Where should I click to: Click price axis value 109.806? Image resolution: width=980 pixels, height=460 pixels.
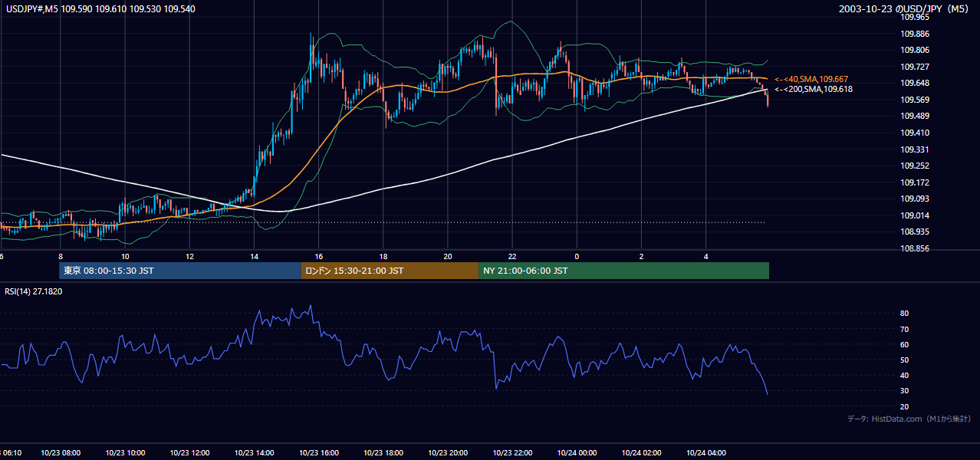(915, 50)
